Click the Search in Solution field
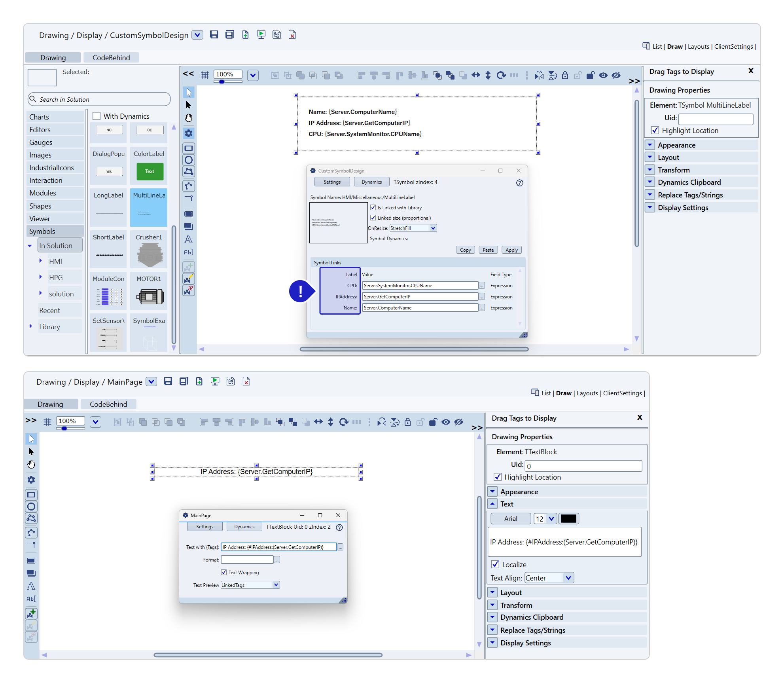784x683 pixels. (99, 99)
